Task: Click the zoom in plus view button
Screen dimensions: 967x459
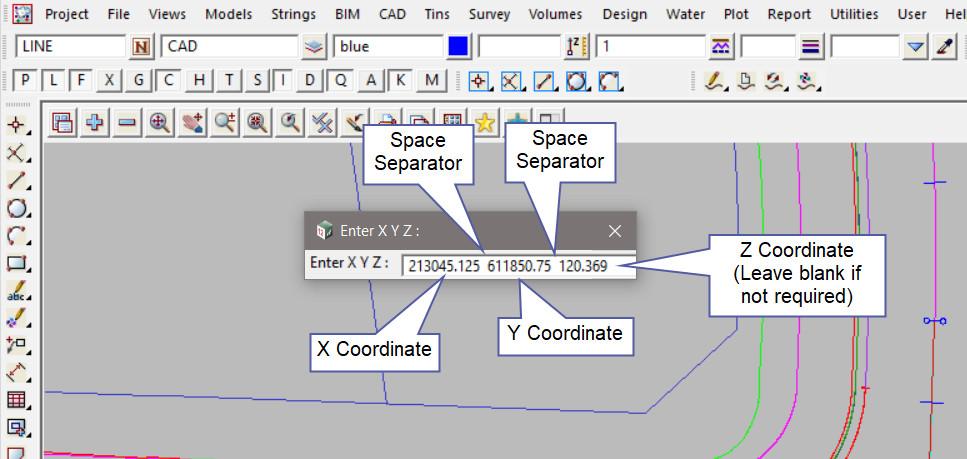Action: [x=95, y=122]
